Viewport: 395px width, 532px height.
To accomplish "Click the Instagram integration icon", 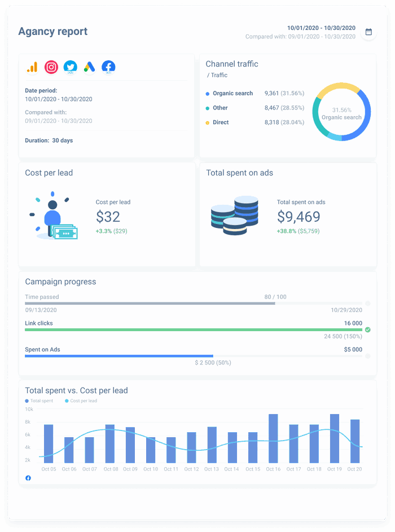I will pos(51,67).
